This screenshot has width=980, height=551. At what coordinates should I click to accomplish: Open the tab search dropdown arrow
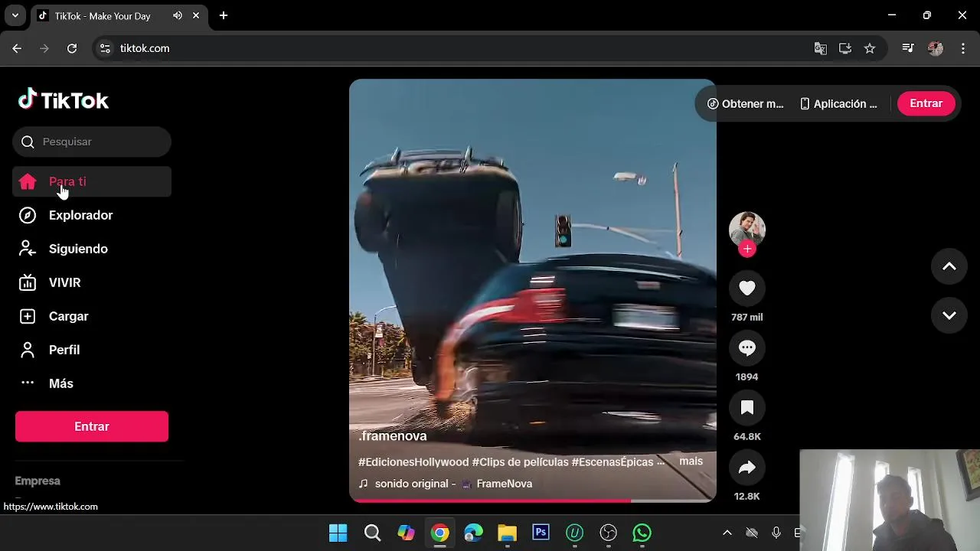(x=15, y=15)
